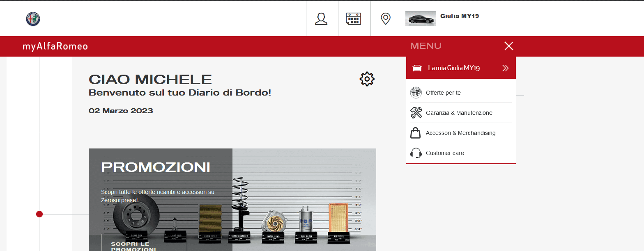This screenshot has width=644, height=251.
Task: Open the calendar appointments icon
Action: click(353, 19)
